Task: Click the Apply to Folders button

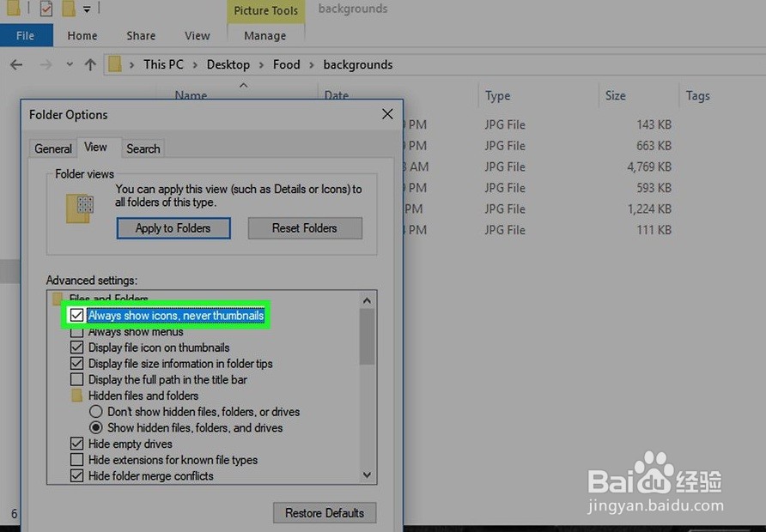Action: 173,228
